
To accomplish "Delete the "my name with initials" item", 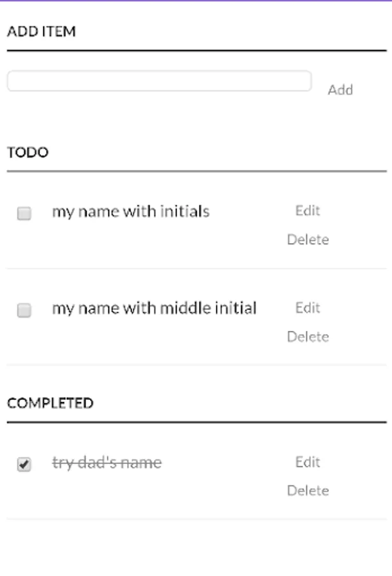I will click(x=308, y=239).
